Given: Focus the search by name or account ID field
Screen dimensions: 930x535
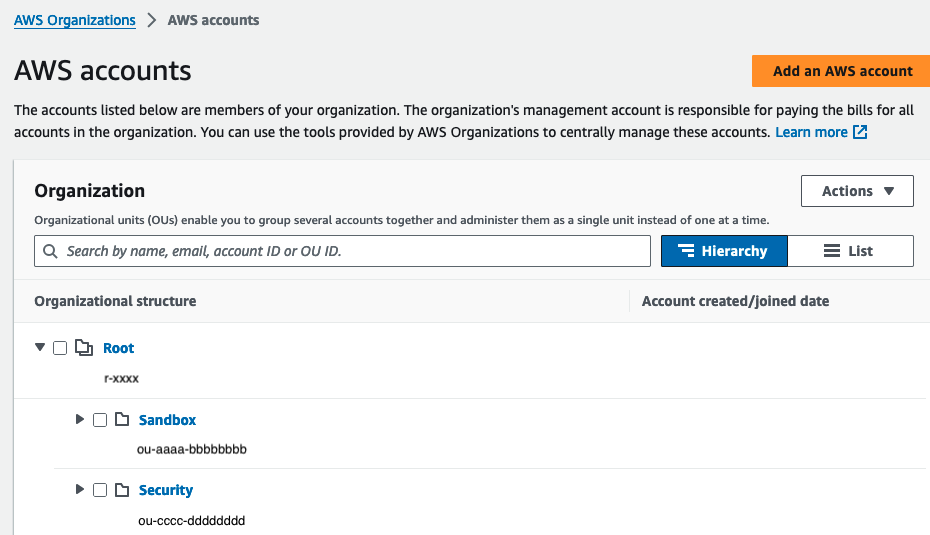Looking at the screenshot, I should point(342,251).
